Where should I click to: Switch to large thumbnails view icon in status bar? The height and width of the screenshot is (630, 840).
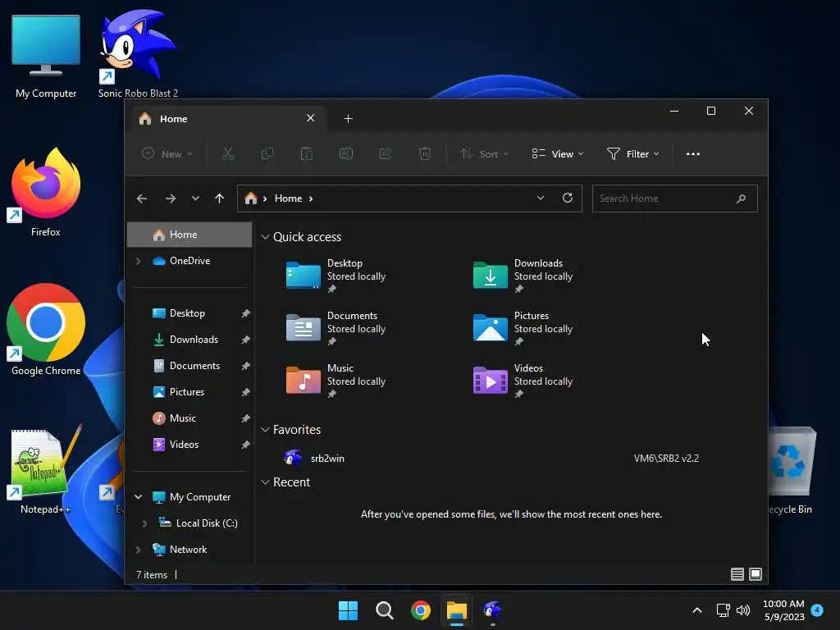coord(756,574)
